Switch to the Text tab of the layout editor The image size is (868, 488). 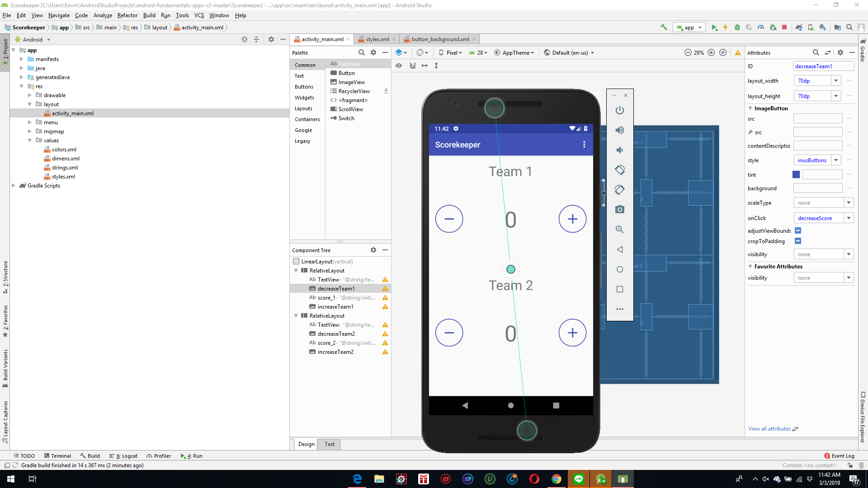[329, 444]
